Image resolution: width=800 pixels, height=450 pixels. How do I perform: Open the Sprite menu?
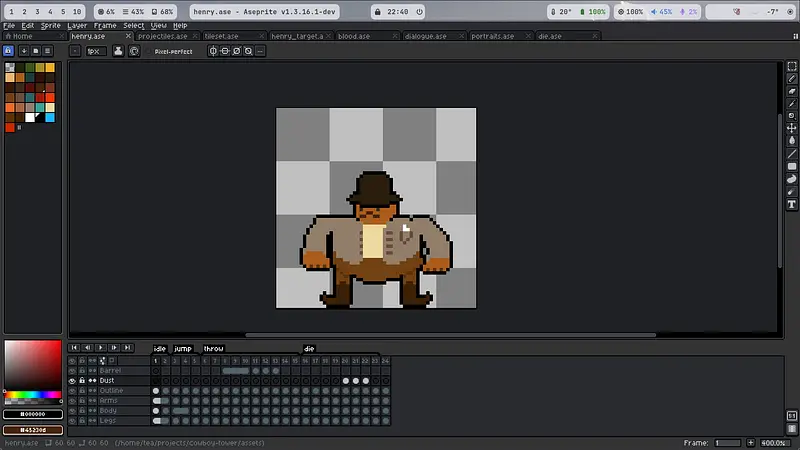coord(51,25)
